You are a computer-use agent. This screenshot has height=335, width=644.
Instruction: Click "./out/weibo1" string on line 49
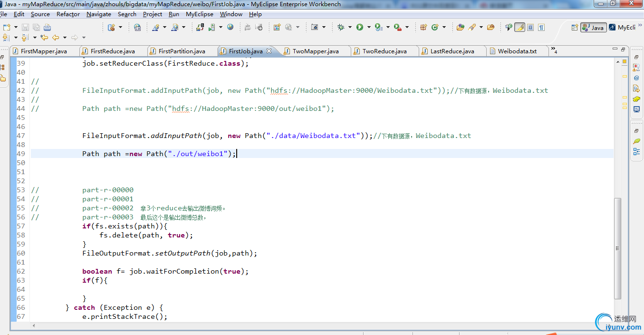(197, 154)
